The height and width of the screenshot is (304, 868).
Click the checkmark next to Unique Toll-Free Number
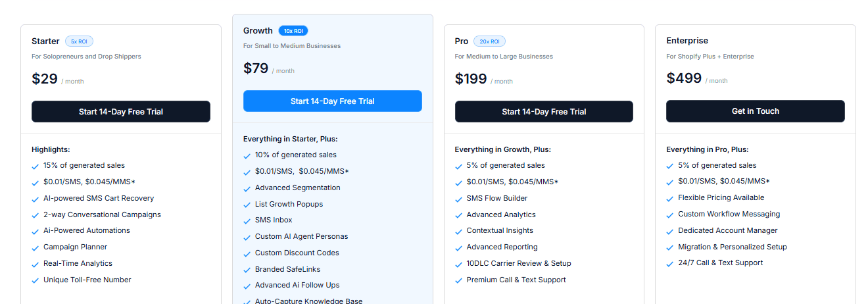(x=36, y=281)
